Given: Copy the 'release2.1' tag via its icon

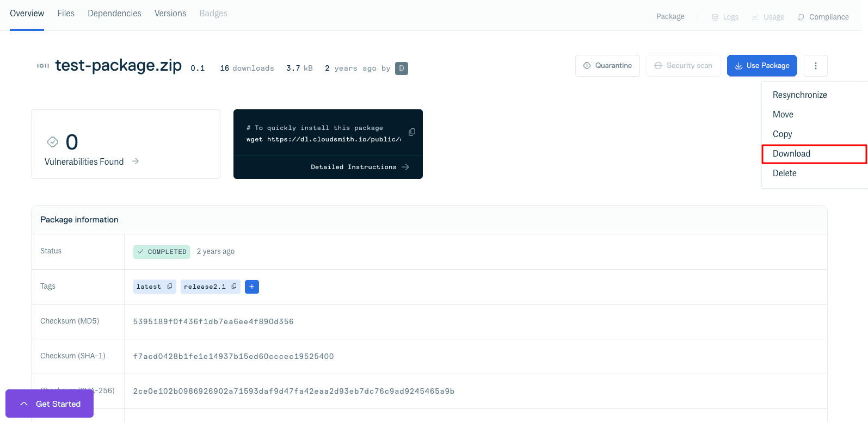Looking at the screenshot, I should pos(234,287).
